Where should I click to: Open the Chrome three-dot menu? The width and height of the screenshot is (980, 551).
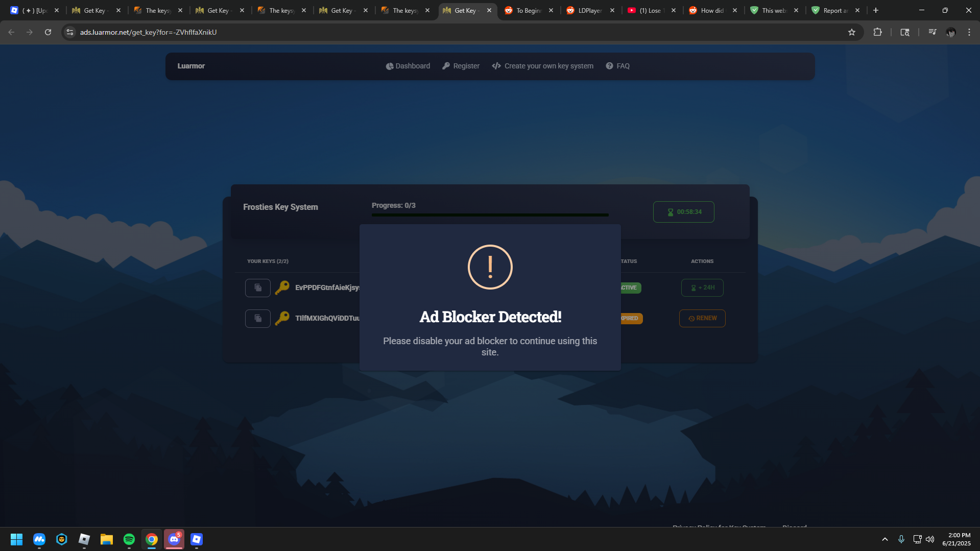coord(969,32)
